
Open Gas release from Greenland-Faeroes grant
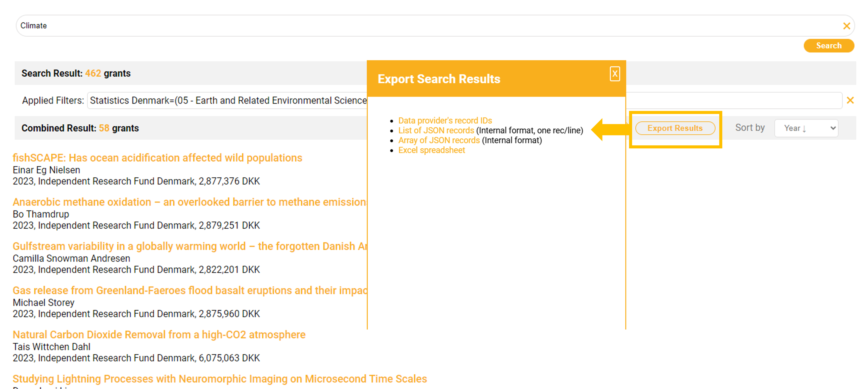click(x=189, y=290)
